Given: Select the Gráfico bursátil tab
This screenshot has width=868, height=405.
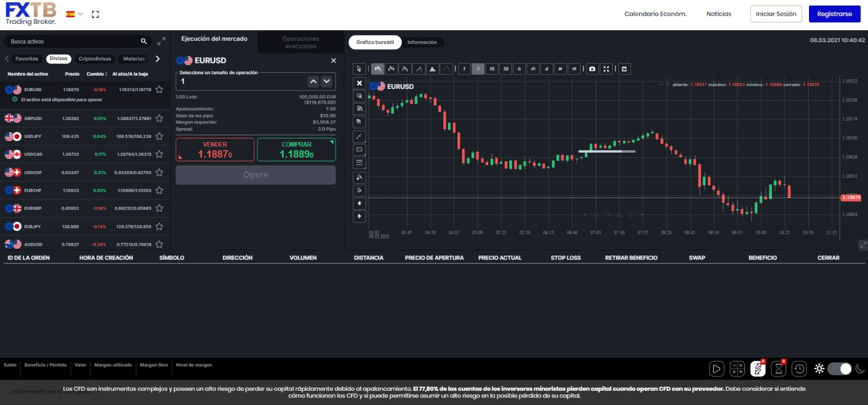Looking at the screenshot, I should (x=375, y=42).
